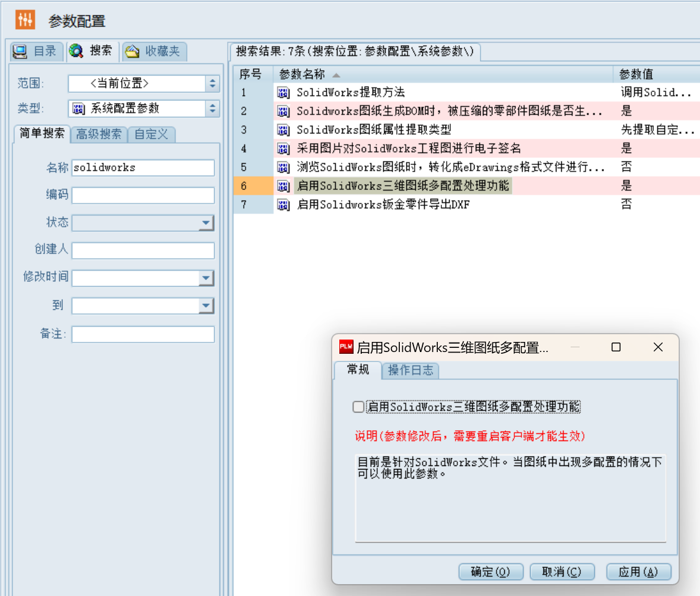Select the 自定义 tab
700x596 pixels.
coord(151,134)
